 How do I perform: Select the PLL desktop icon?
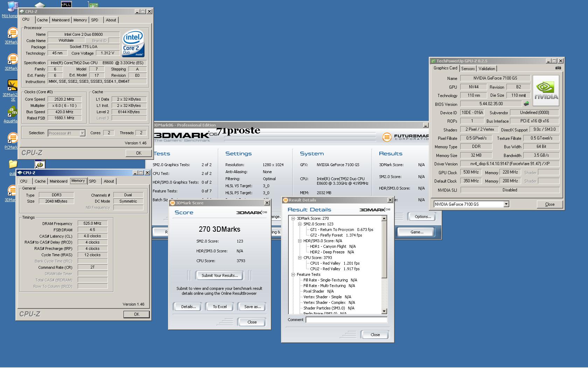tap(66, 4)
